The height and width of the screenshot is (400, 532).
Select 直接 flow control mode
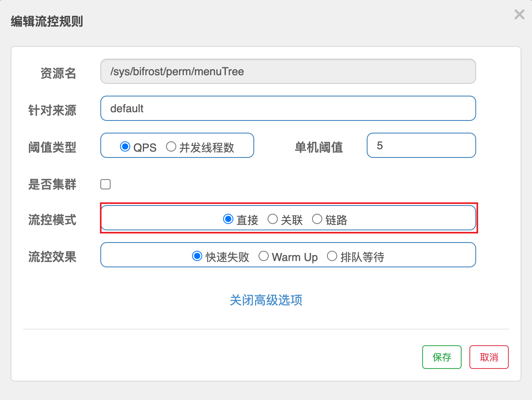[228, 219]
